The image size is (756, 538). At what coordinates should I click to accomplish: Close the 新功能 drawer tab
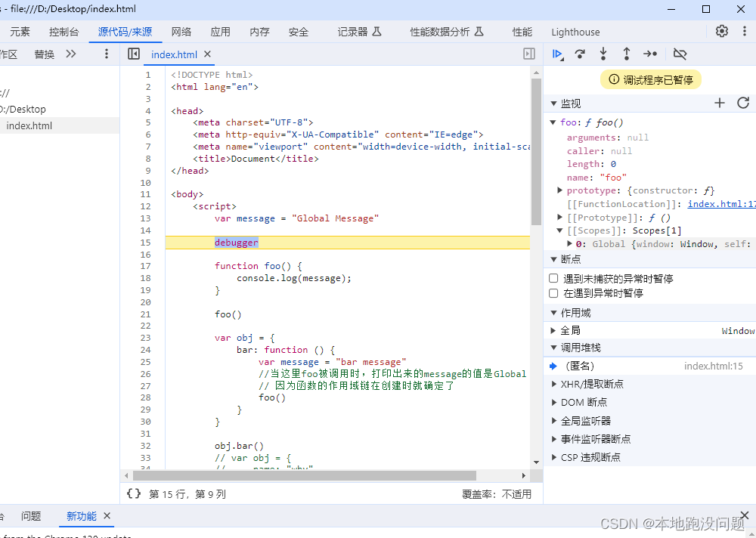pyautogui.click(x=107, y=516)
